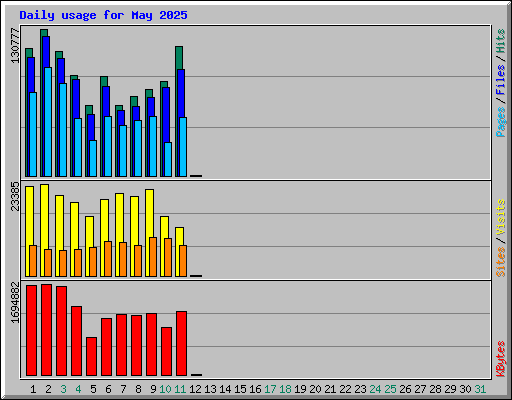The image size is (512, 400).
Task: Click day 9 on the x-axis
Action: coord(153,389)
